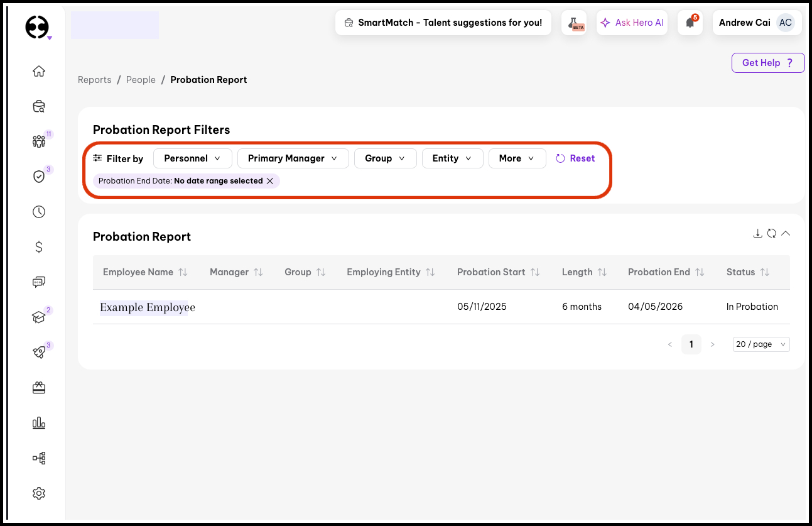Expand the Personnel filter dropdown
This screenshot has height=526, width=812.
point(192,158)
